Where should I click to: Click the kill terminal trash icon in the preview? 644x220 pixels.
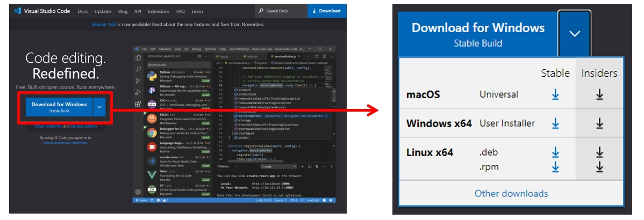tap(317, 166)
